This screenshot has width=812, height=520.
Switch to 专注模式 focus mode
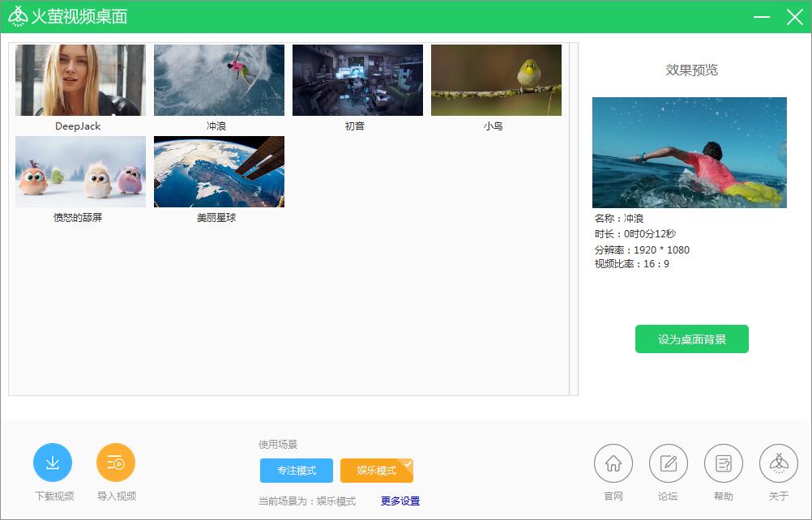point(297,471)
